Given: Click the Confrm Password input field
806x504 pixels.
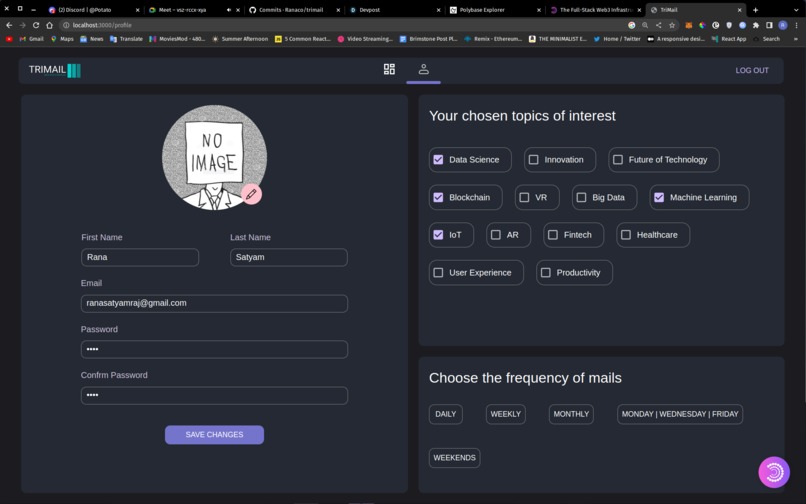Looking at the screenshot, I should click(214, 395).
